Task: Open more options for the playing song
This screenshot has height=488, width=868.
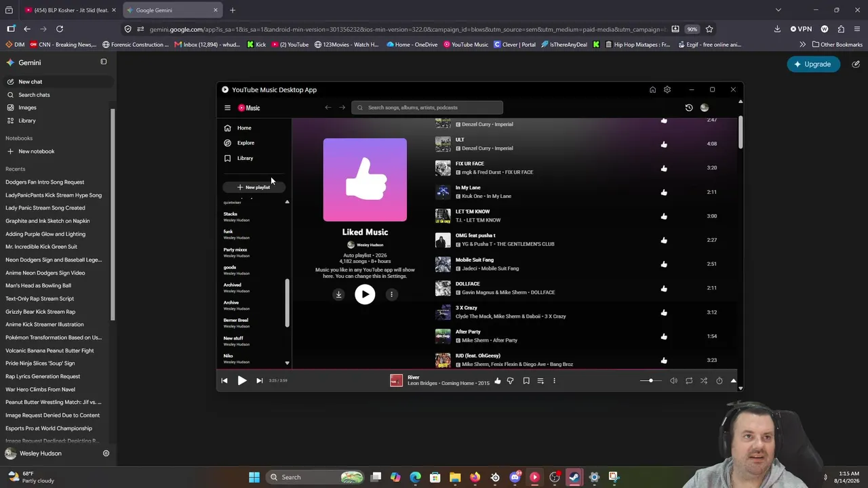Action: (x=554, y=381)
